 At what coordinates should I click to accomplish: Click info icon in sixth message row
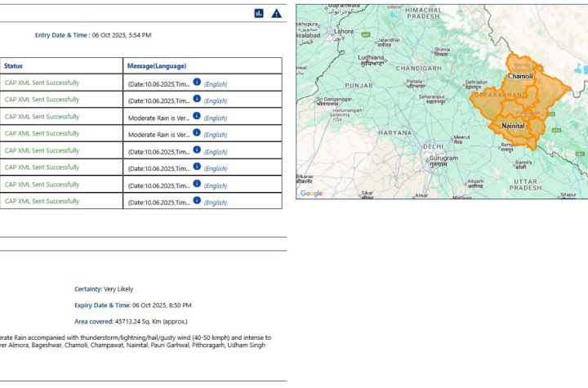(x=197, y=167)
